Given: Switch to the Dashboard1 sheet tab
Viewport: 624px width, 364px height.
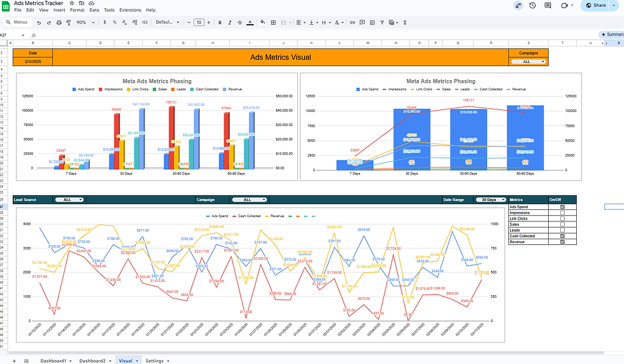Looking at the screenshot, I should [56, 361].
